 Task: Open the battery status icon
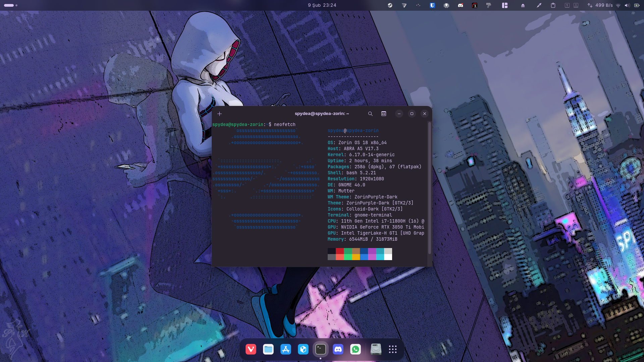pyautogui.click(x=637, y=5)
